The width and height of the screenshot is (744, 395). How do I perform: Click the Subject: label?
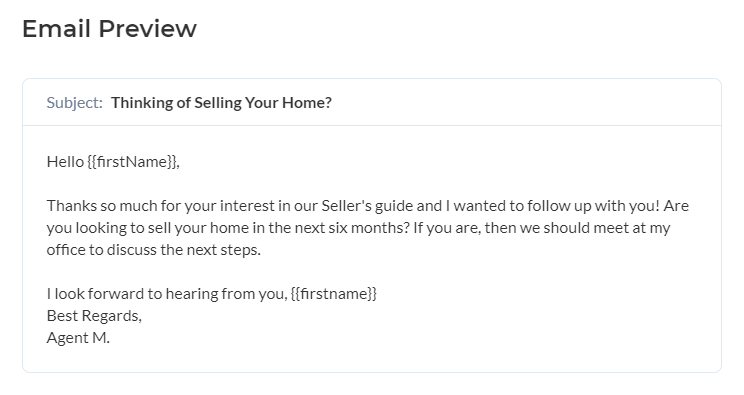point(74,103)
